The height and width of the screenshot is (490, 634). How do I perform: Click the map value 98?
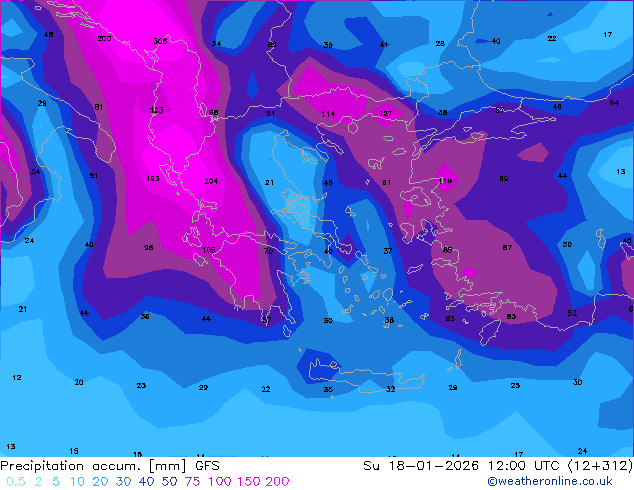coord(214,112)
